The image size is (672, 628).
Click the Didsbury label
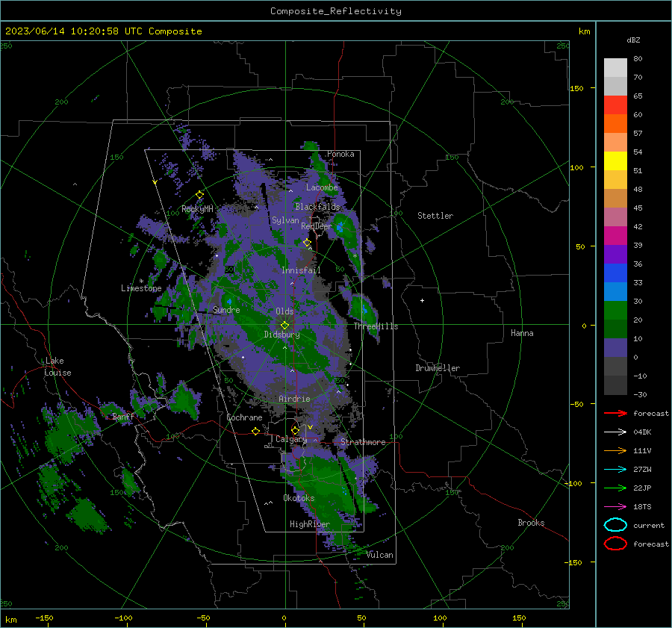(281, 335)
